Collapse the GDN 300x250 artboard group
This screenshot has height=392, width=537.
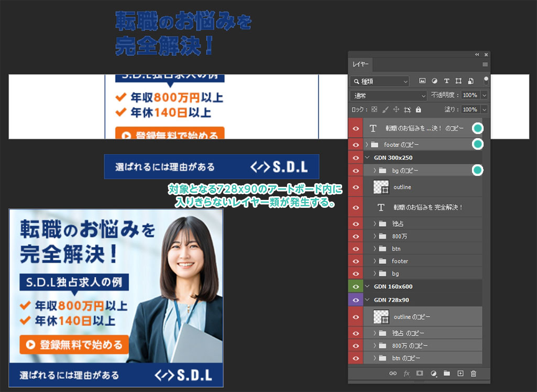368,158
